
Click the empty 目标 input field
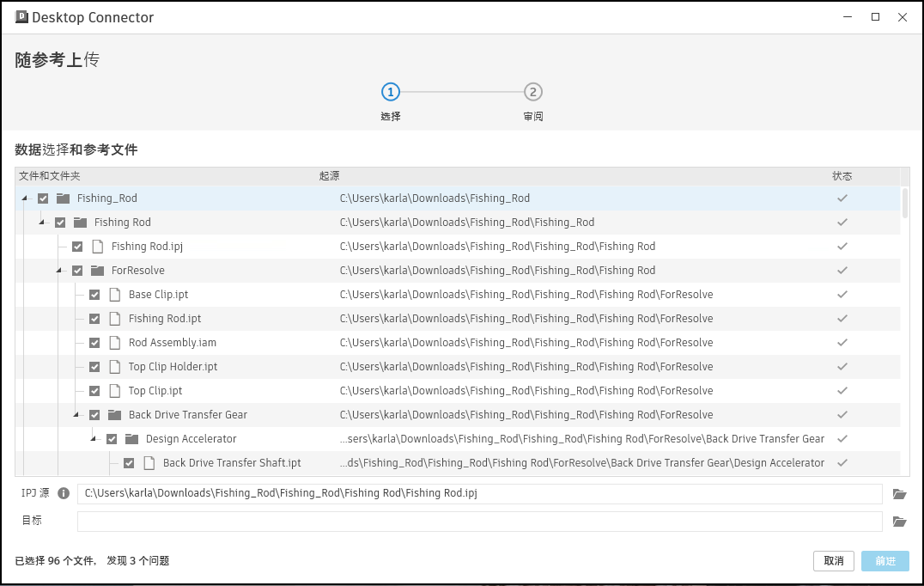pyautogui.click(x=480, y=522)
